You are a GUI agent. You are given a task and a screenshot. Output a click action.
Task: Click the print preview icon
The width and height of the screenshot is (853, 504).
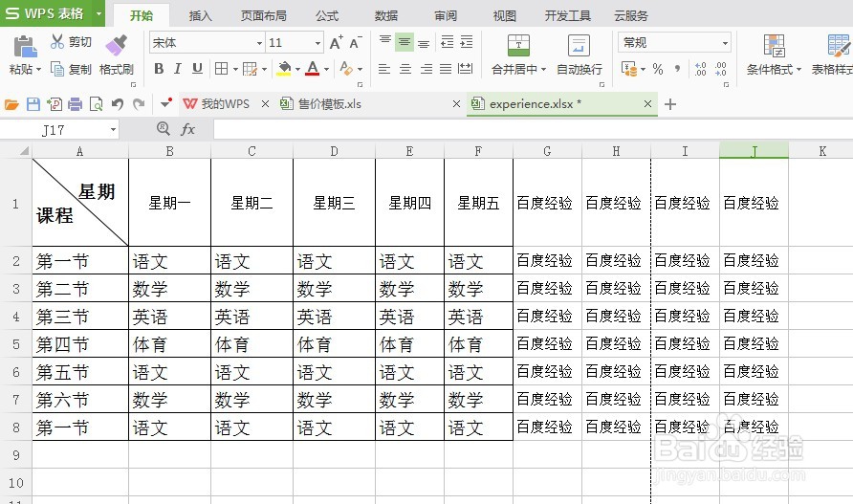[x=97, y=104]
